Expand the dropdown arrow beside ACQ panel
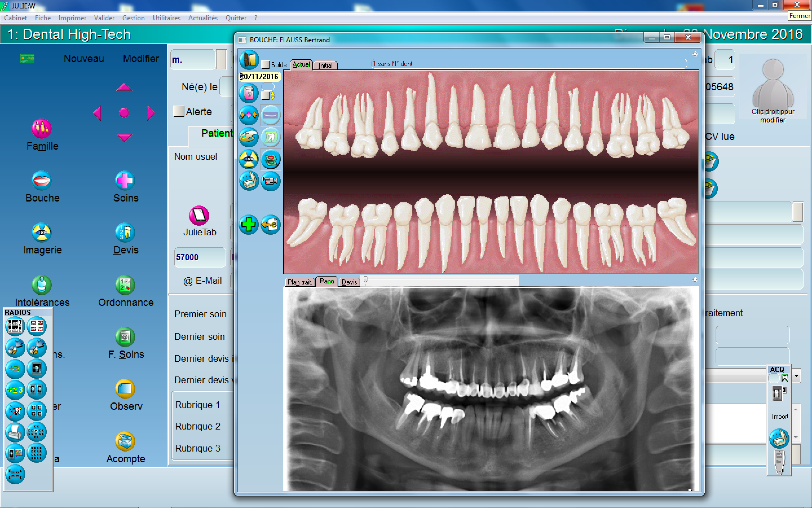This screenshot has width=812, height=508. tap(796, 376)
